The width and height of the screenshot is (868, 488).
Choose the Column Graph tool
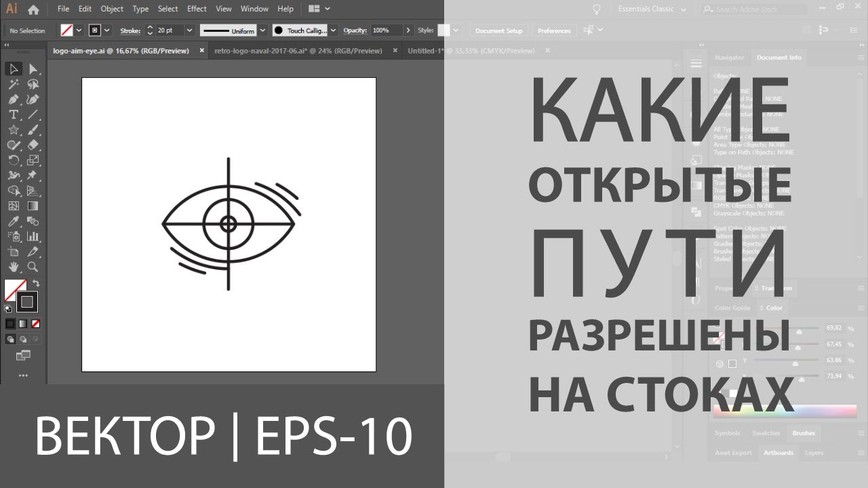point(33,237)
